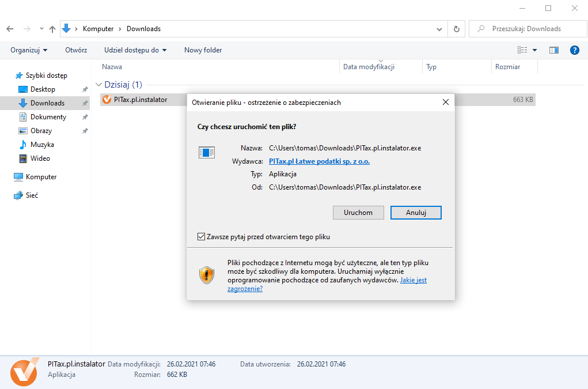Refresh the Downloads folder view
Screen dimensions: 588x389
point(456,29)
